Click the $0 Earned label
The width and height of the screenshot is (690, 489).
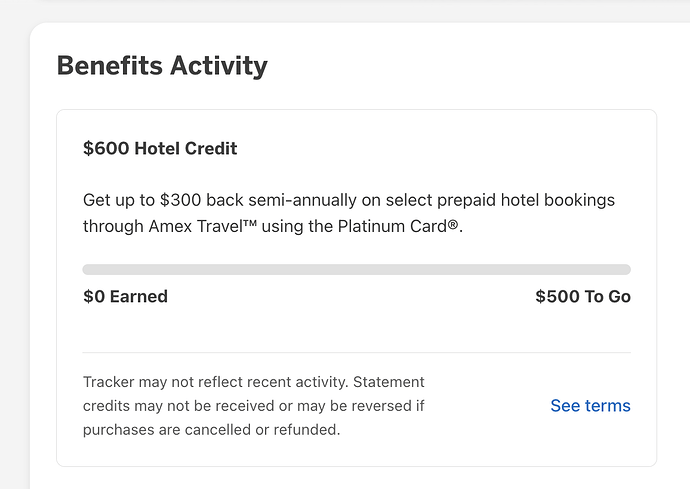(125, 296)
